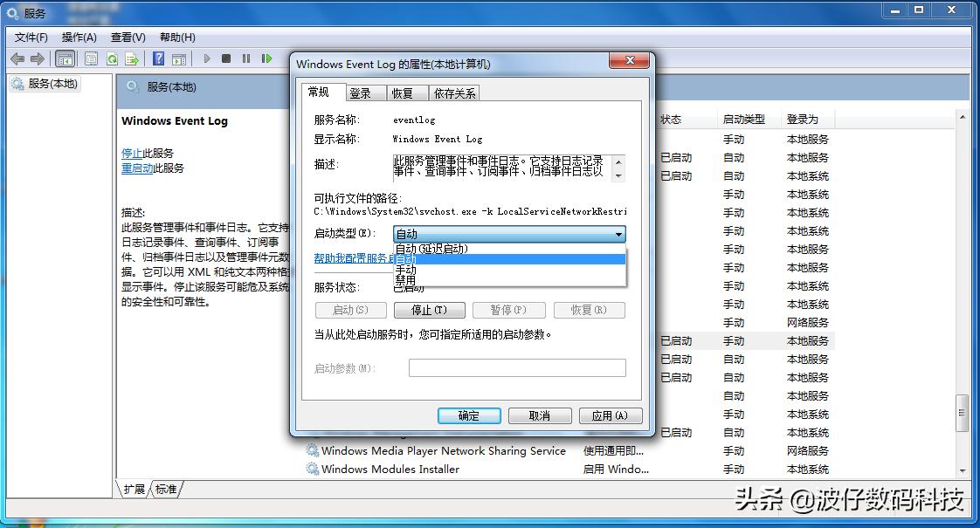Click inside the 启动参数 input field
Image resolution: width=980 pixels, height=528 pixels.
pos(517,367)
